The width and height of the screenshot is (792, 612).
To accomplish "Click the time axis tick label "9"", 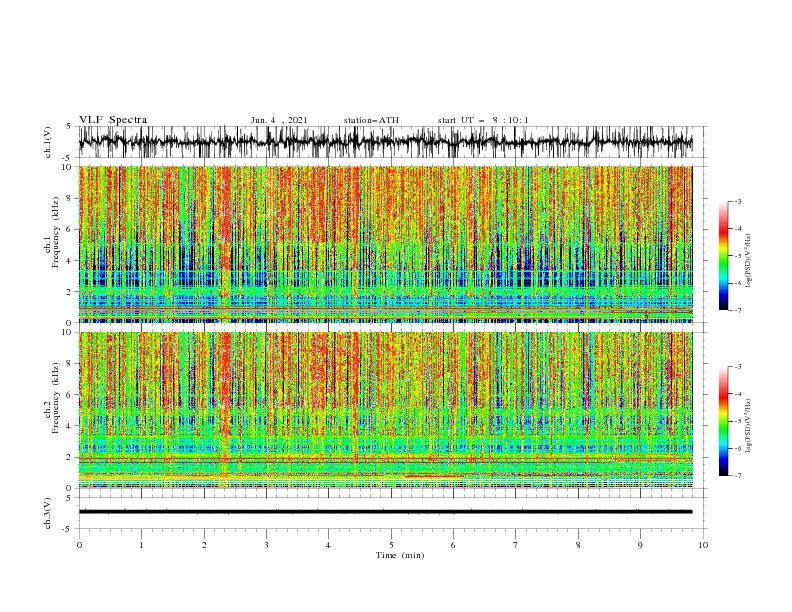I will (x=640, y=545).
